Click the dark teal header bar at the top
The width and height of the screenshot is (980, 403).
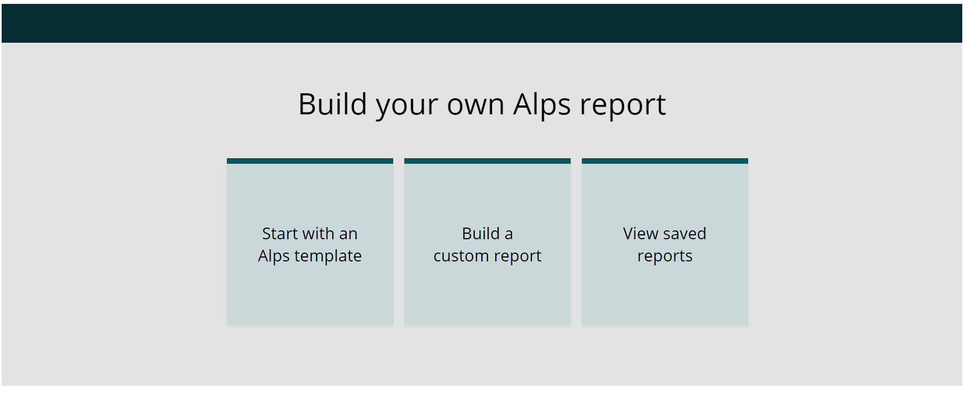pyautogui.click(x=481, y=23)
